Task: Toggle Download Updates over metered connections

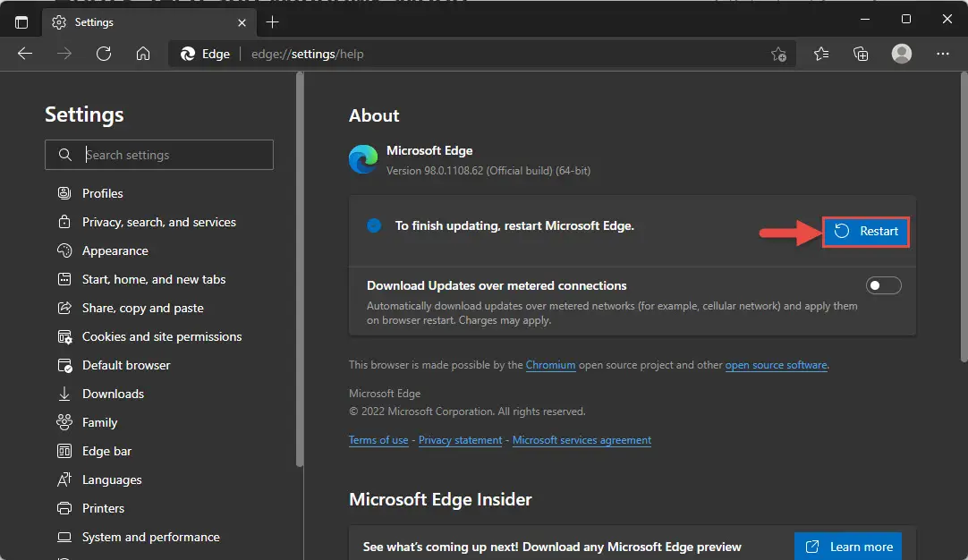Action: point(883,285)
